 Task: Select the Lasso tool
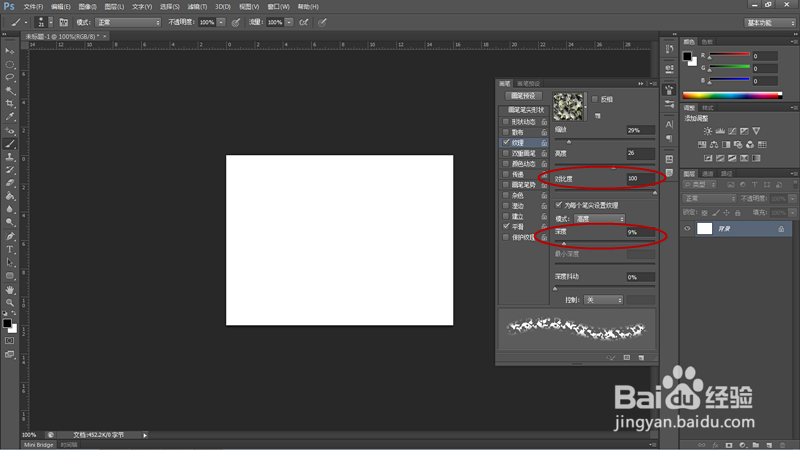[x=10, y=78]
